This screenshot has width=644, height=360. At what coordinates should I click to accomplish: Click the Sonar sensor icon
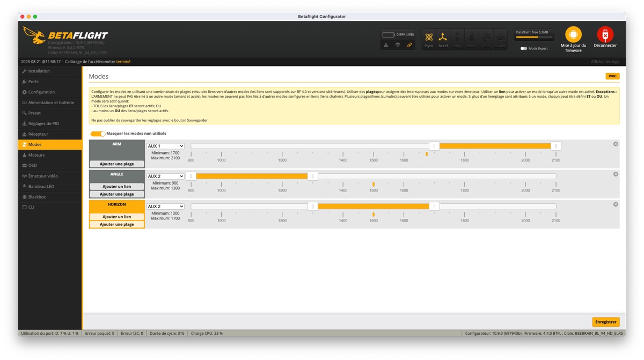coord(500,39)
